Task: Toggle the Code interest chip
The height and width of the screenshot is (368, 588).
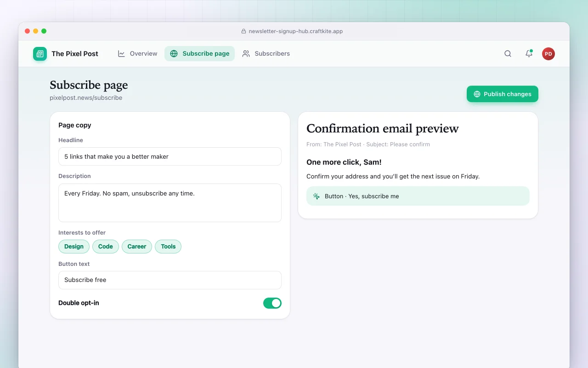Action: pyautogui.click(x=106, y=247)
